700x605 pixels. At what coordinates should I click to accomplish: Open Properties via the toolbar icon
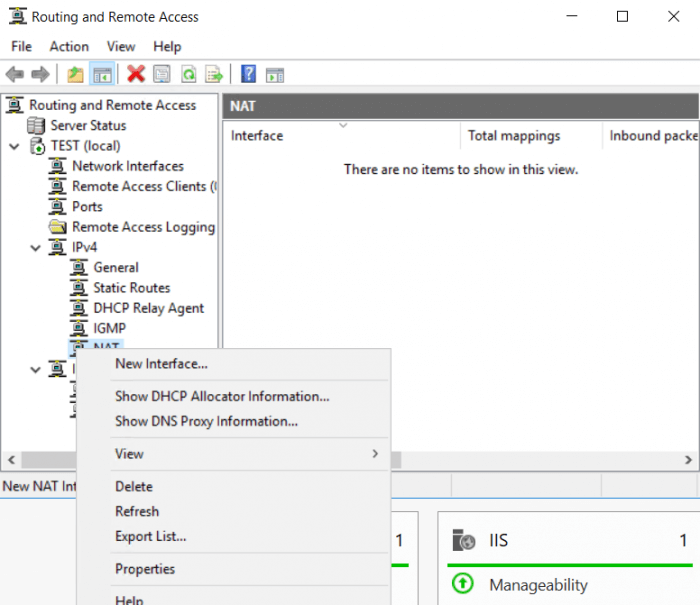coord(162,74)
